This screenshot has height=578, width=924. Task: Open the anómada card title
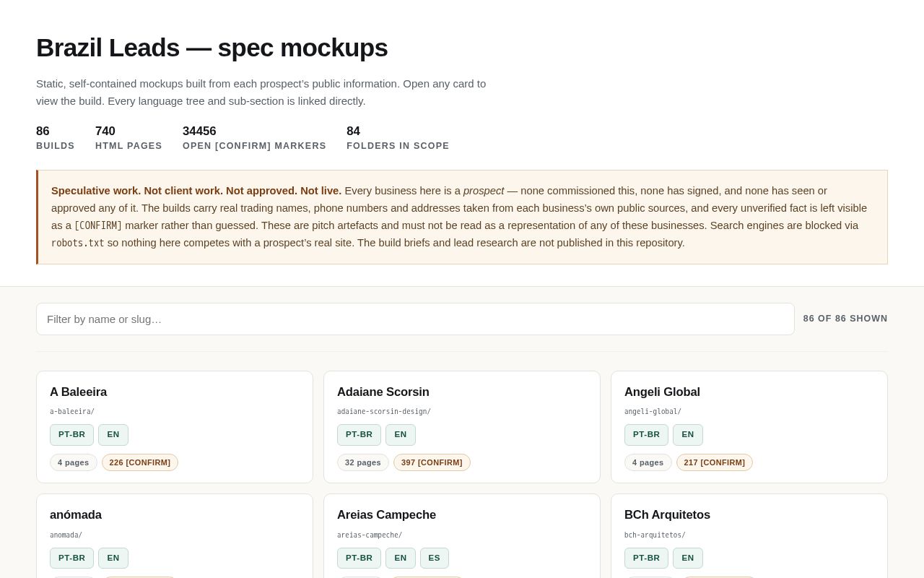click(76, 514)
